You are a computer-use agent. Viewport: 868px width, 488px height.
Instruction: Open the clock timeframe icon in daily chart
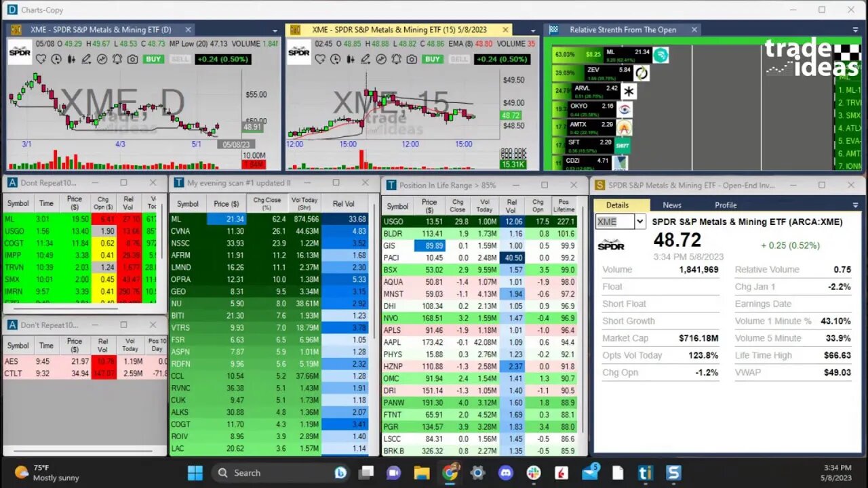(56, 59)
